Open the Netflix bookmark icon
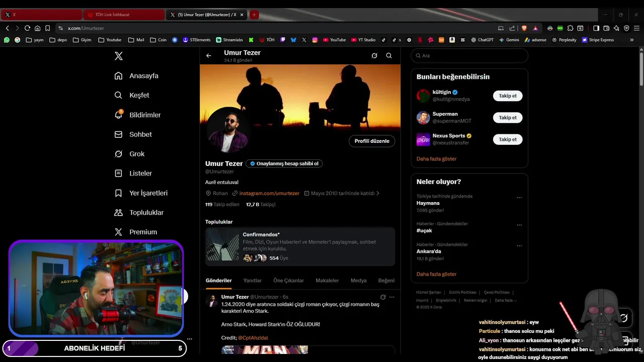This screenshot has width=644, height=362. pos(420,40)
